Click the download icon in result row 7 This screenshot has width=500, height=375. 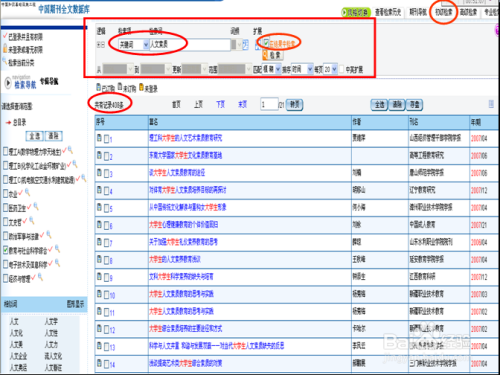99,242
